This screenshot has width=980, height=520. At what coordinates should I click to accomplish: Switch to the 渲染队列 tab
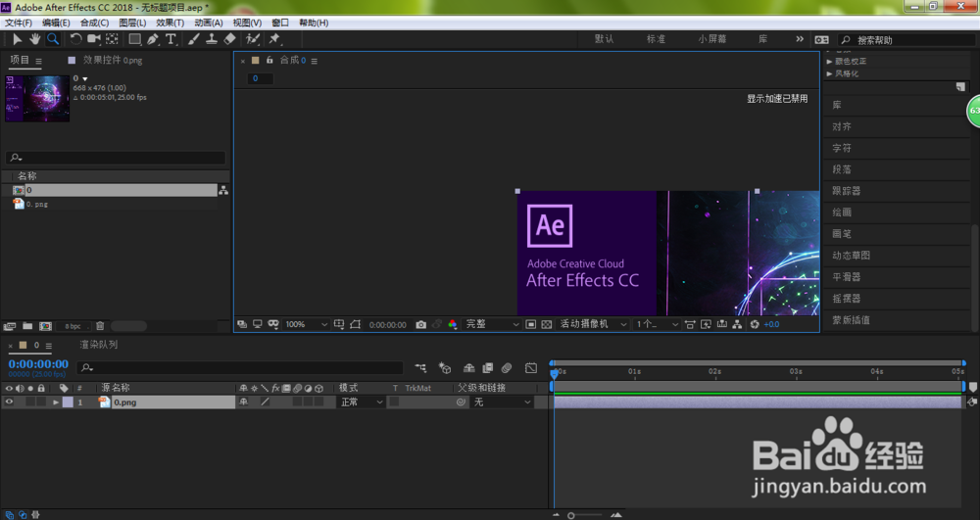pyautogui.click(x=99, y=345)
